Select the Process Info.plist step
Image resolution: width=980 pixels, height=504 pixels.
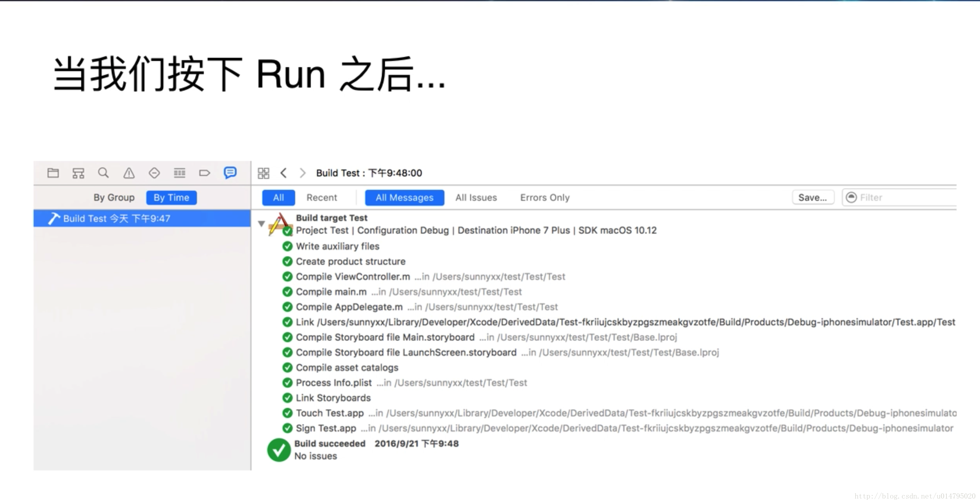[x=412, y=383]
